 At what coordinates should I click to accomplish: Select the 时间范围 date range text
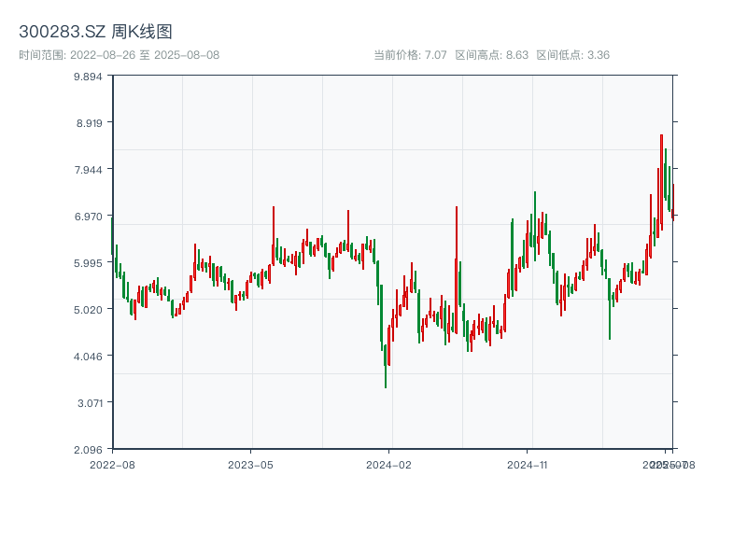[119, 55]
